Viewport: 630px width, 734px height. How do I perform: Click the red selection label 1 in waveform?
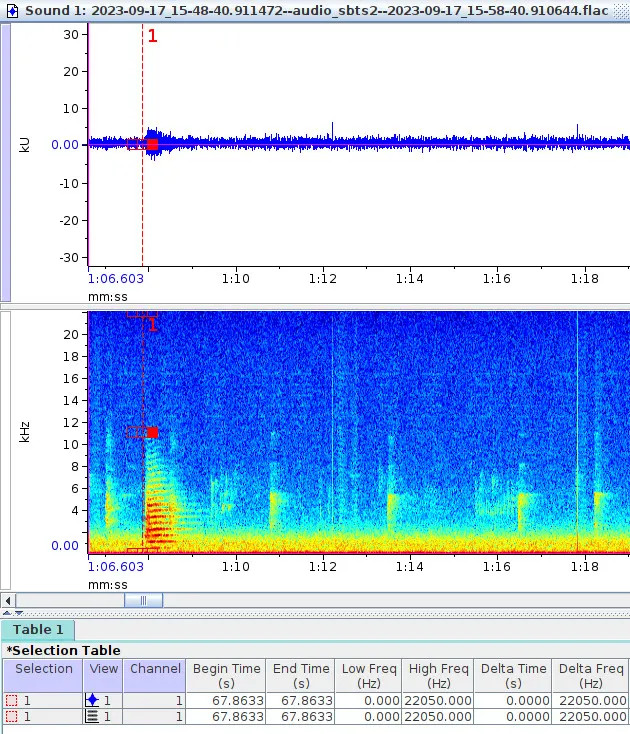pyautogui.click(x=153, y=37)
